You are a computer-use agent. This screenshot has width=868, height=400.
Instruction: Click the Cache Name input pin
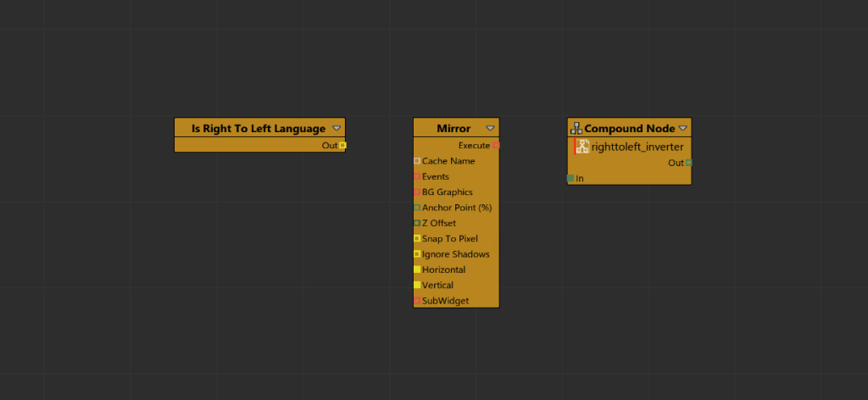[417, 161]
